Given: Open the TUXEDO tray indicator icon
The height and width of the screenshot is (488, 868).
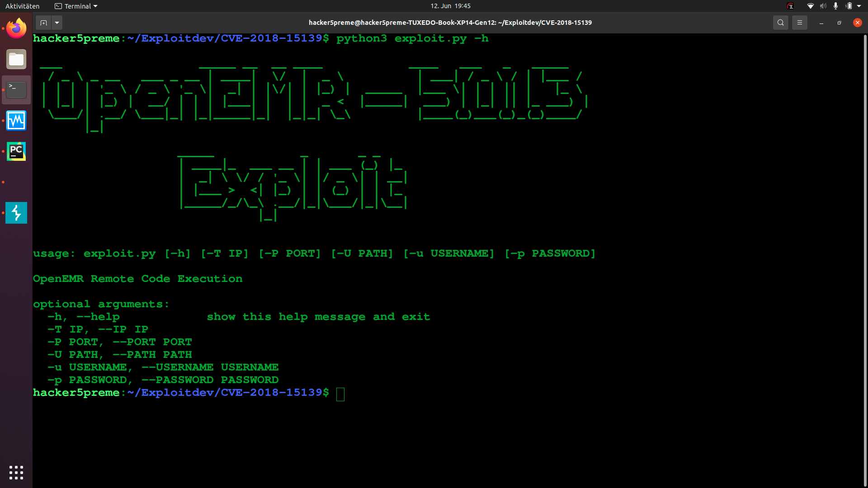Looking at the screenshot, I should coord(790,6).
